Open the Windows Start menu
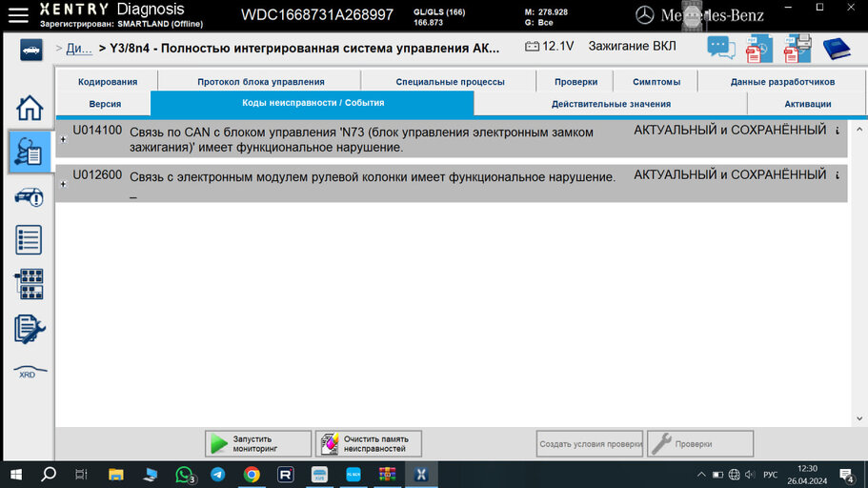 pos(16,475)
